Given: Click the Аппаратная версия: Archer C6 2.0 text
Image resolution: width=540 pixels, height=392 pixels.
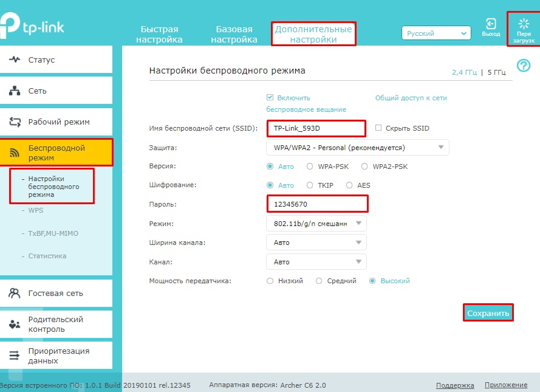Looking at the screenshot, I should point(268,385).
